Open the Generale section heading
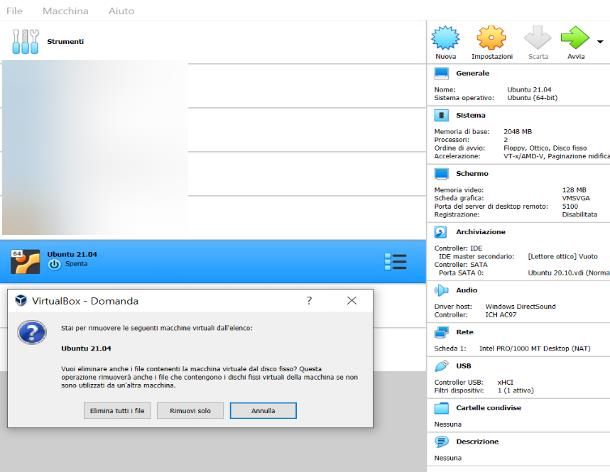Viewport: 610px width, 472px height. point(473,74)
